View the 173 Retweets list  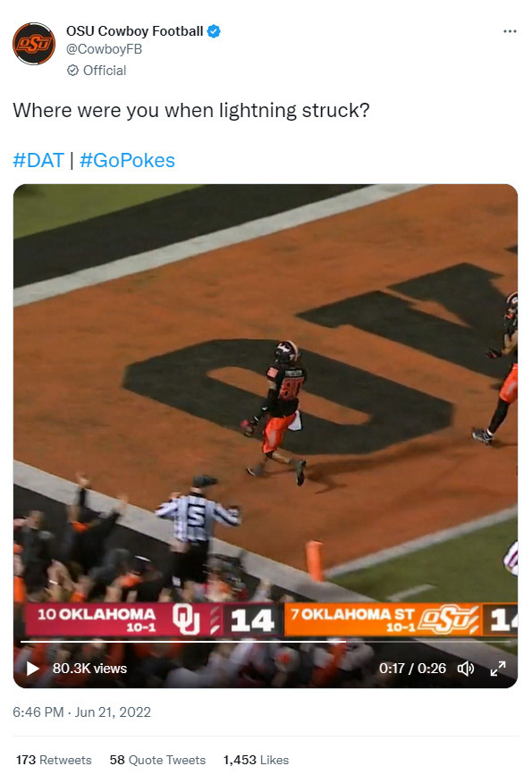pyautogui.click(x=54, y=760)
